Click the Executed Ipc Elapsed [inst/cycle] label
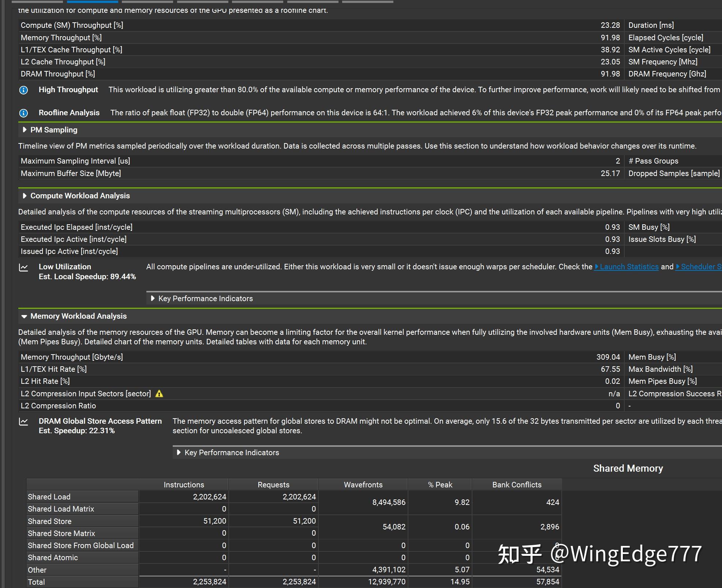722x588 pixels. click(x=76, y=227)
